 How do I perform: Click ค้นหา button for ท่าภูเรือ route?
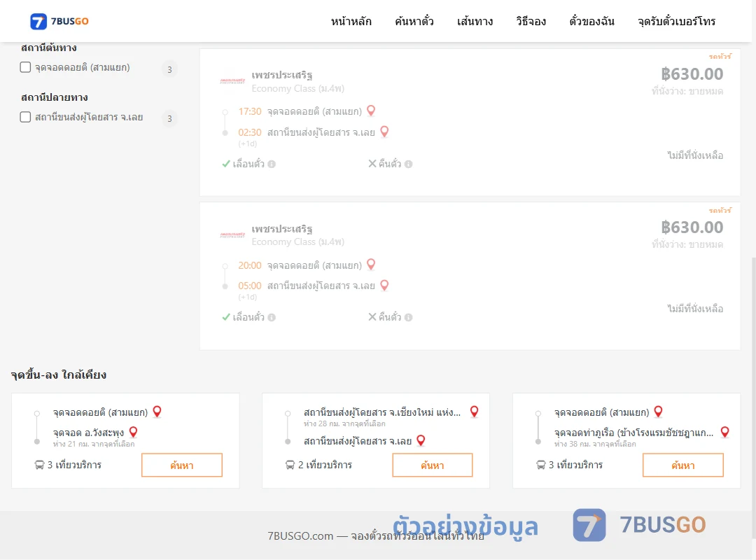point(683,465)
